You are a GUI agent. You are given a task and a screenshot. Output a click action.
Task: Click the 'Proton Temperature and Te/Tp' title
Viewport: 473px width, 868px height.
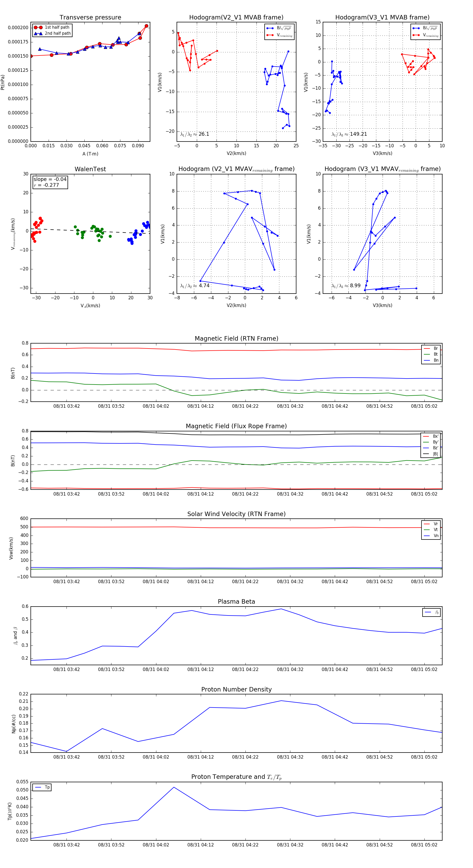tap(236, 777)
